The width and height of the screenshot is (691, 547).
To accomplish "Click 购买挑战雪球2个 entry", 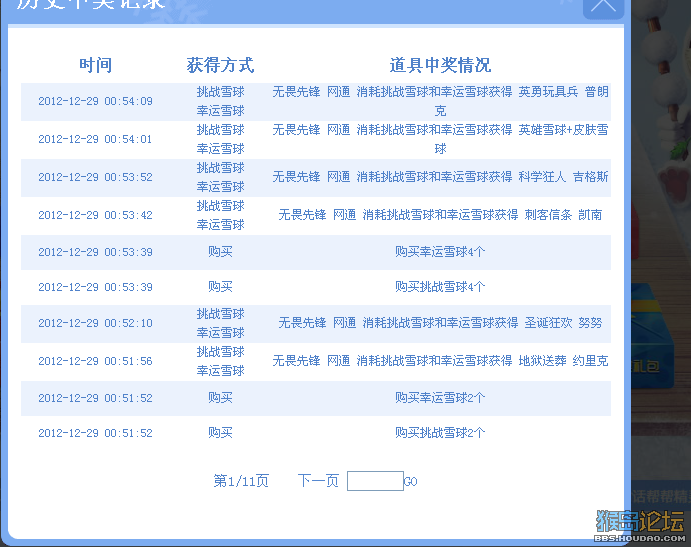I will click(440, 433).
